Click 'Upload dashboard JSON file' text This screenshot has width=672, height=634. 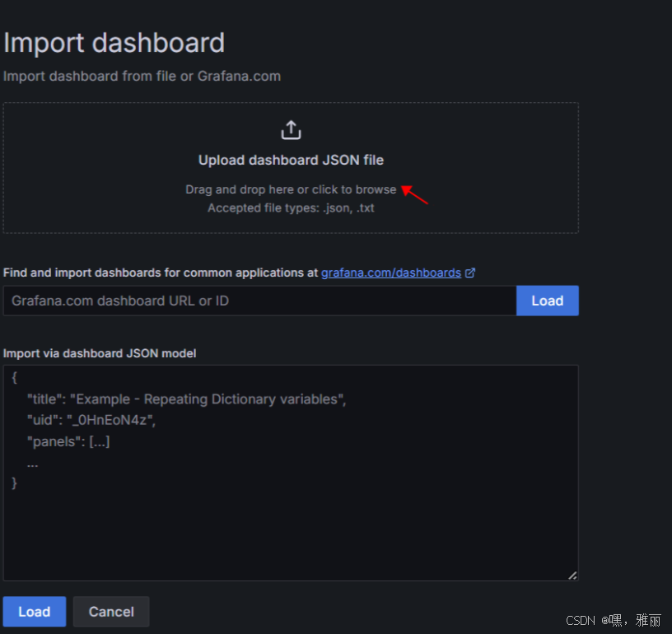[291, 161]
